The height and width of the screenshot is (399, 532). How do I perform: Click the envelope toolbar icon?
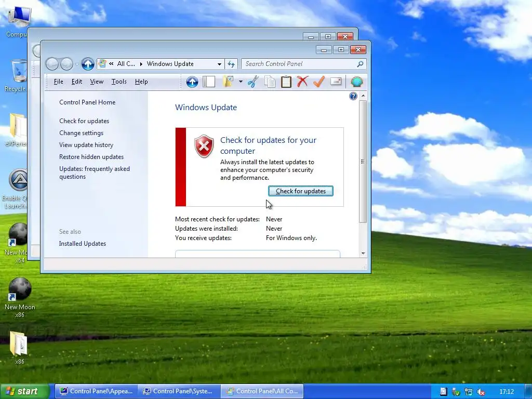pyautogui.click(x=336, y=82)
